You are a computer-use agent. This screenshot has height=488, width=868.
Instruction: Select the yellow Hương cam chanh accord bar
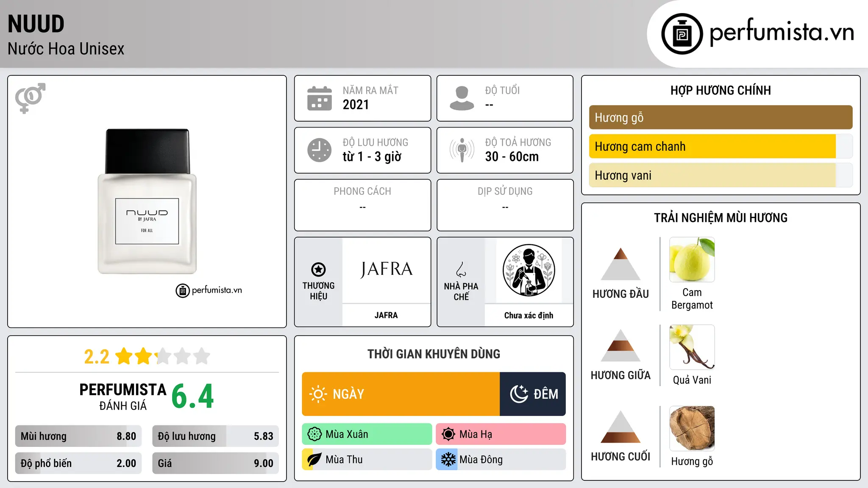721,146
